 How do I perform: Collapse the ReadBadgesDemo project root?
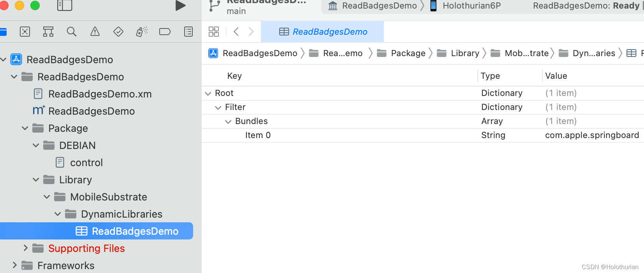(4, 60)
